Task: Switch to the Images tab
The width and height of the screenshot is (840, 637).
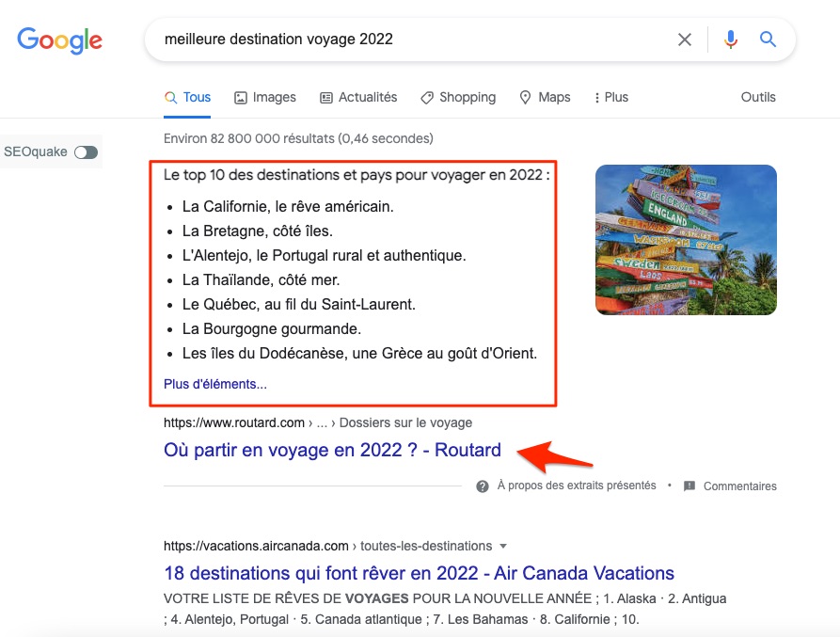Action: point(265,98)
